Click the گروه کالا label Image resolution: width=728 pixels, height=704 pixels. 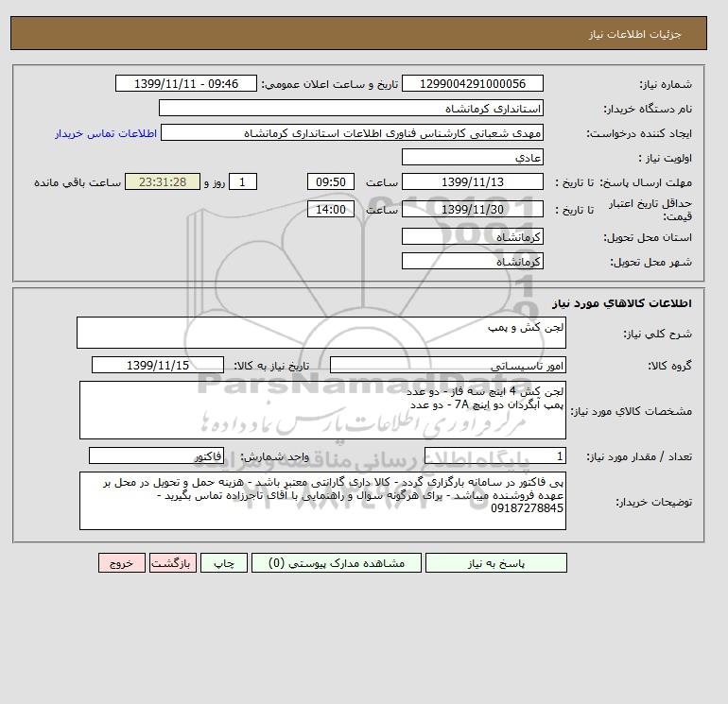coord(669,366)
